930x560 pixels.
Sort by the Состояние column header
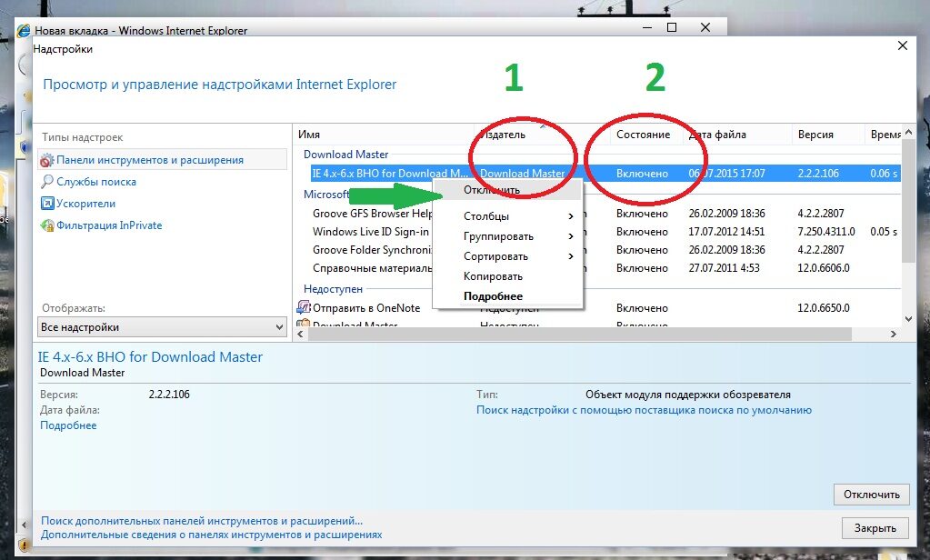pyautogui.click(x=643, y=135)
